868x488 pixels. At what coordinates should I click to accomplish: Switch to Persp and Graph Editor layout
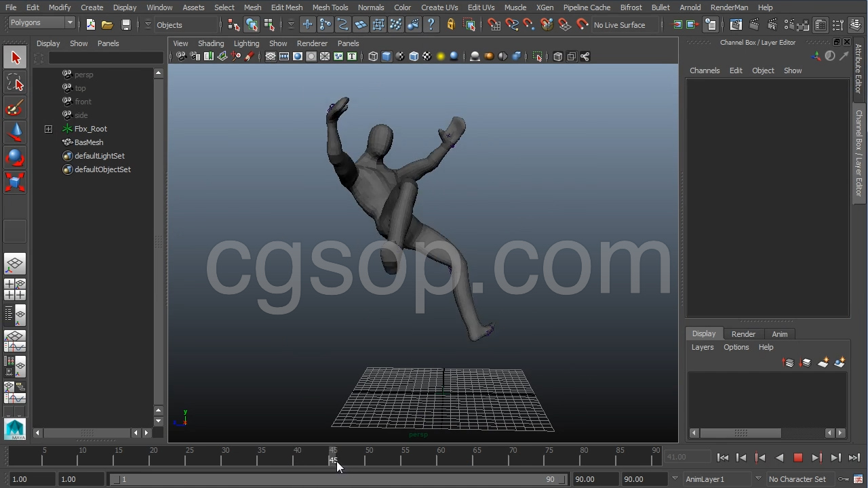(15, 341)
